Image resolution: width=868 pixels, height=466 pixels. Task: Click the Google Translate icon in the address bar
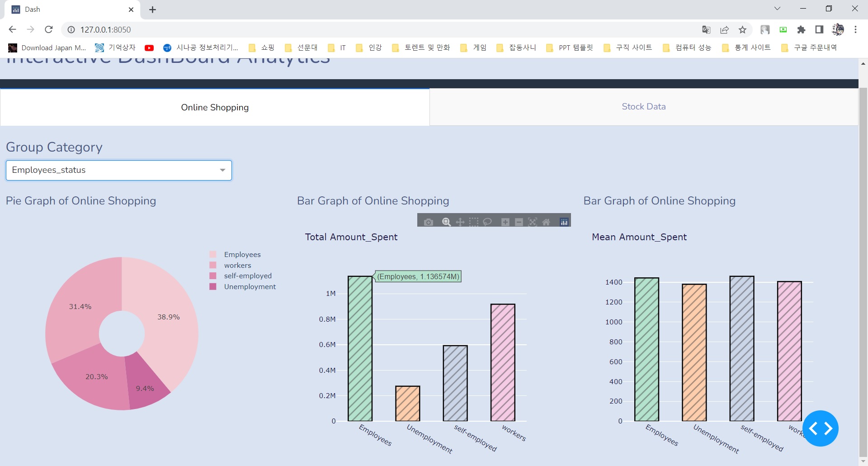[x=706, y=30]
